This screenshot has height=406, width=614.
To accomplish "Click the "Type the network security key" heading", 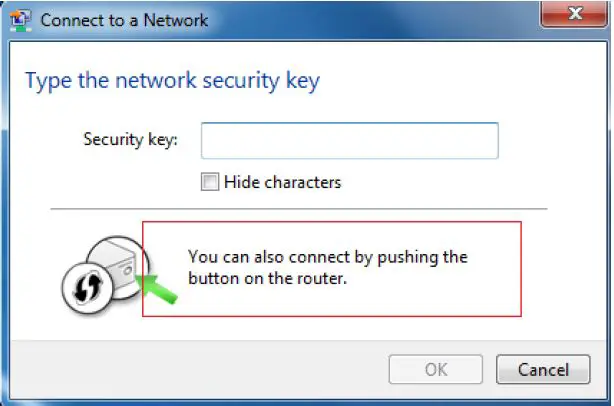I will coord(172,81).
